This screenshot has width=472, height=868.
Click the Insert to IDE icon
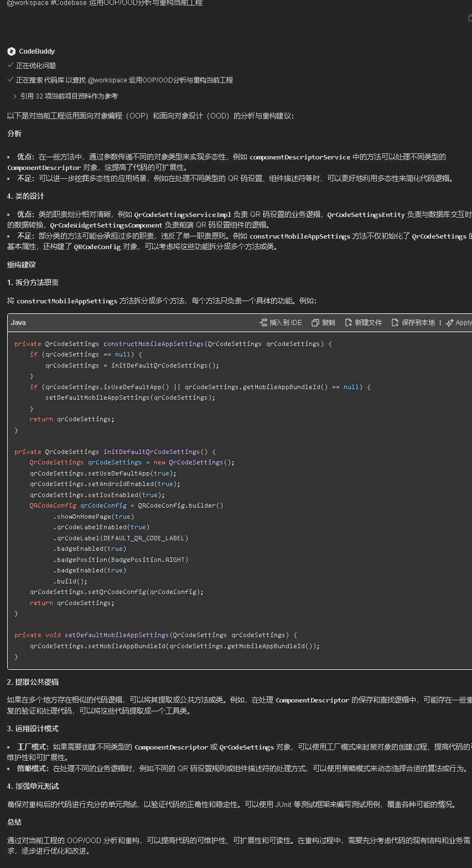click(x=263, y=323)
